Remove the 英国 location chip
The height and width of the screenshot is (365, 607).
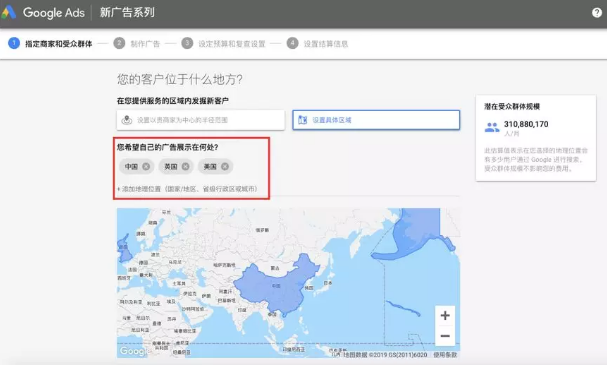(185, 166)
